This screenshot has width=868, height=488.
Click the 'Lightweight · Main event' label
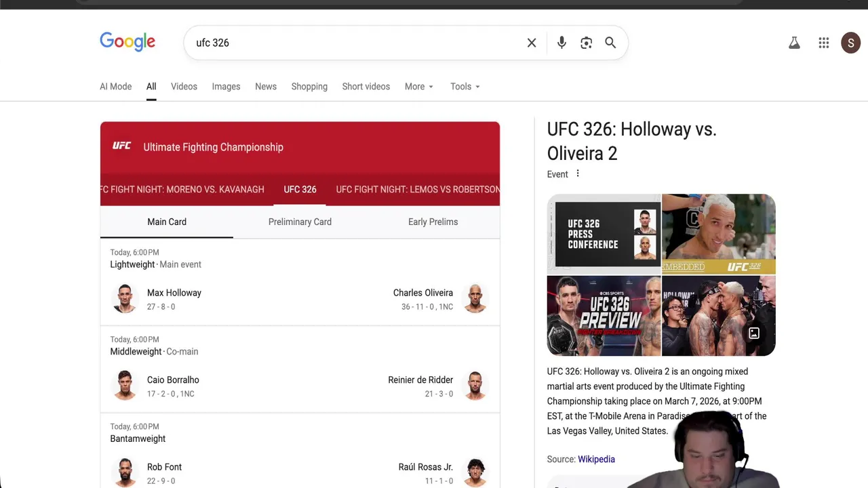[x=155, y=264]
